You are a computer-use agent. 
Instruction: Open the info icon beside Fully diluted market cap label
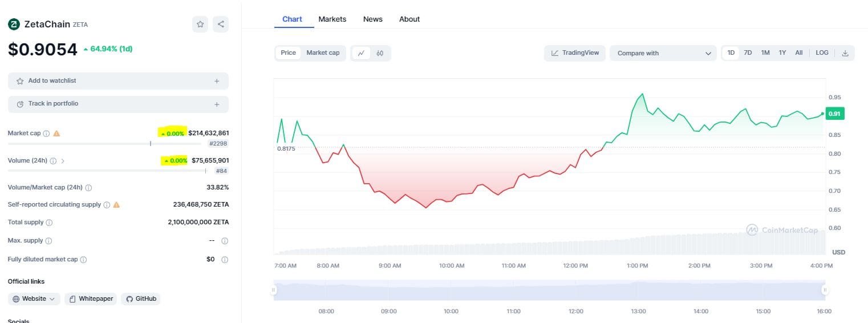coord(83,260)
